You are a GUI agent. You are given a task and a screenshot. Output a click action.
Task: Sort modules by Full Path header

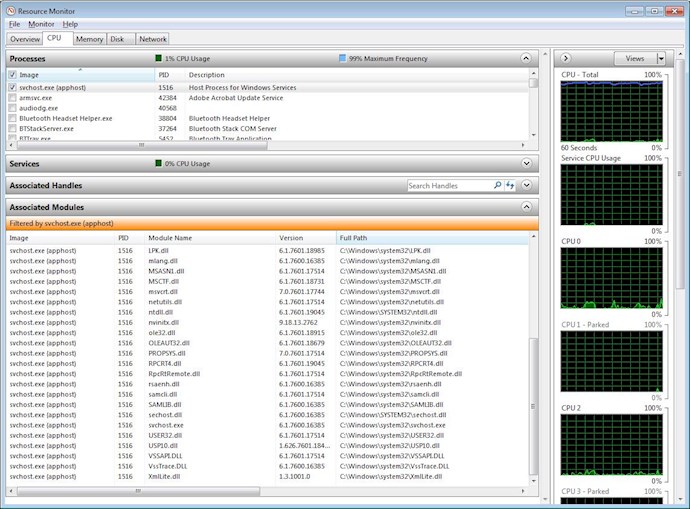pos(432,238)
